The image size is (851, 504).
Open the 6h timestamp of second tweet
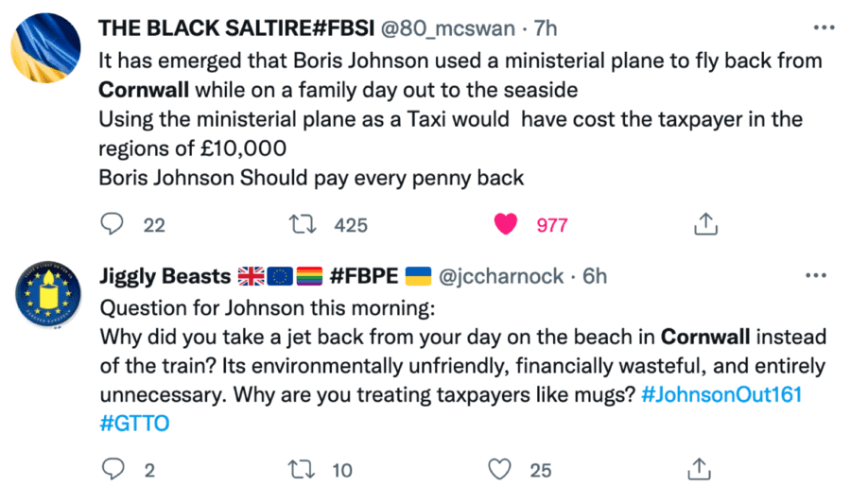click(x=594, y=276)
